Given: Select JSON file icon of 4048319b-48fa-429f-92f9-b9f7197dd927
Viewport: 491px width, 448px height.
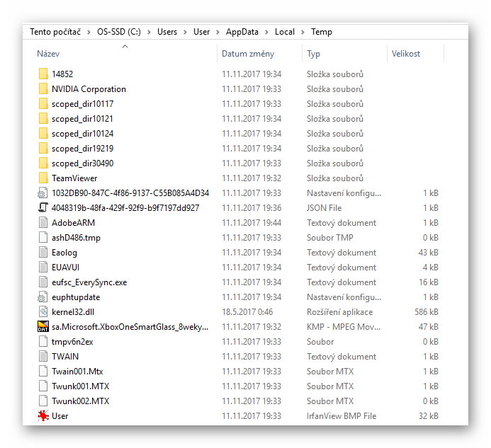Looking at the screenshot, I should (x=43, y=207).
